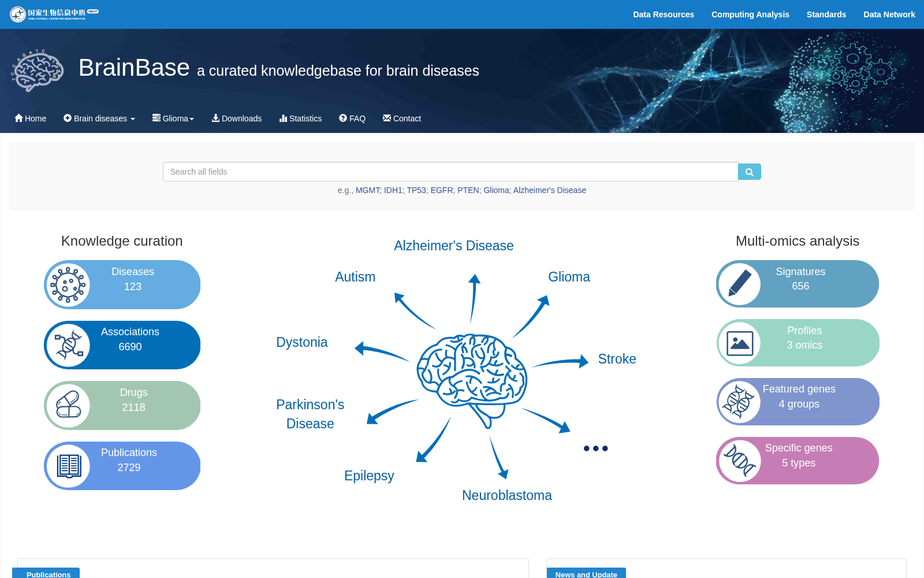This screenshot has height=578, width=924.
Task: Expand the Brain diseases dropdown menu
Action: pyautogui.click(x=99, y=118)
